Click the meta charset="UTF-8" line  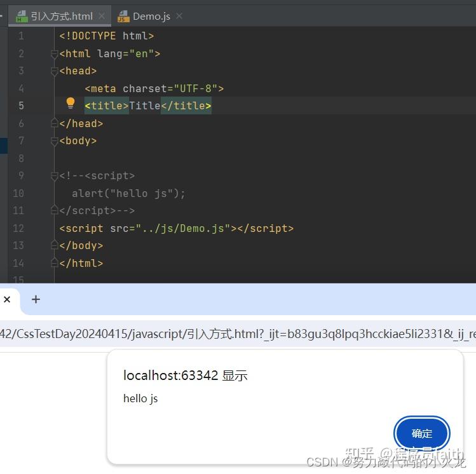coord(154,88)
